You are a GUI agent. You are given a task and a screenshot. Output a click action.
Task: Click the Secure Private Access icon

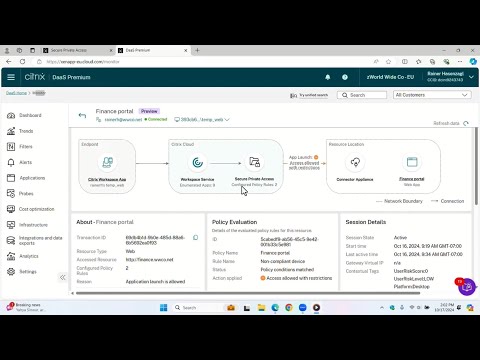coord(254,162)
